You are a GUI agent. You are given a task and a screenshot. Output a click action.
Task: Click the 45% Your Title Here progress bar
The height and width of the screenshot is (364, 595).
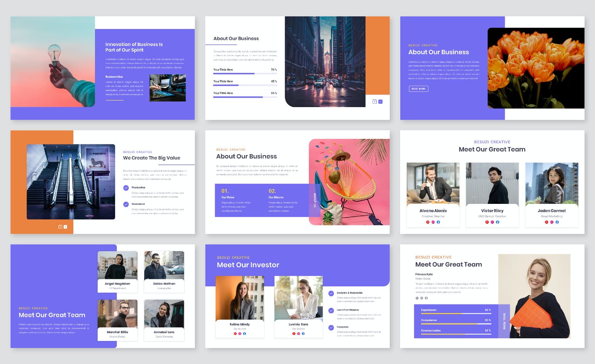pyautogui.click(x=245, y=85)
